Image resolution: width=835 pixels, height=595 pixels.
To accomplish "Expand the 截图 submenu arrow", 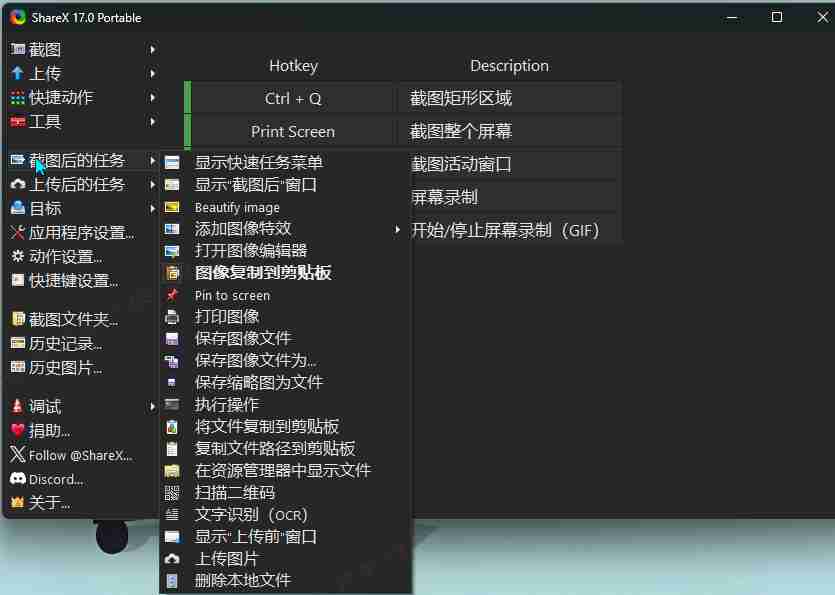I will coord(152,49).
